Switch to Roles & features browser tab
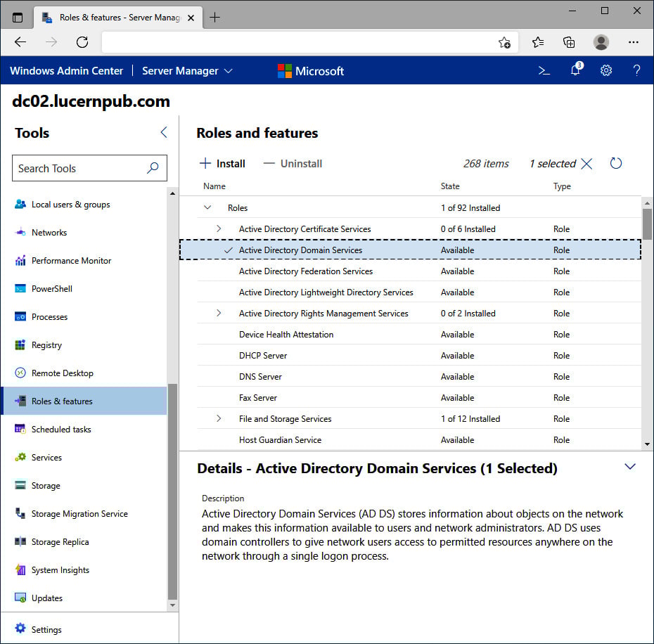This screenshot has height=644, width=654. point(118,18)
